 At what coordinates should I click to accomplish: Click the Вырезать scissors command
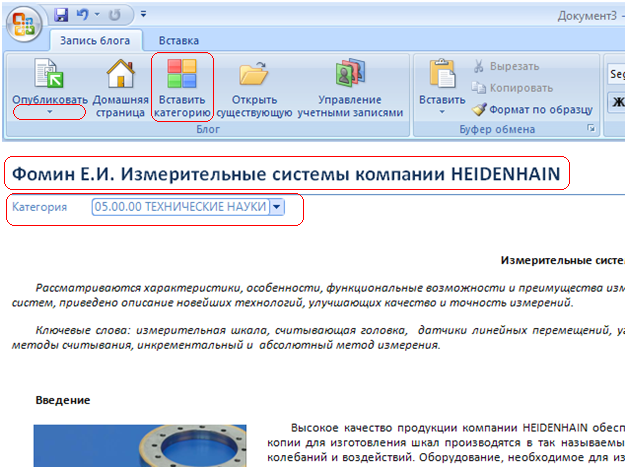tap(506, 66)
